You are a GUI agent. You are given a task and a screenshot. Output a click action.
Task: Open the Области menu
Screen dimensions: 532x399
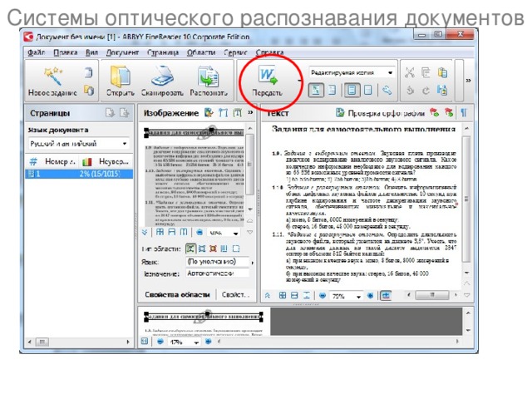pos(201,52)
